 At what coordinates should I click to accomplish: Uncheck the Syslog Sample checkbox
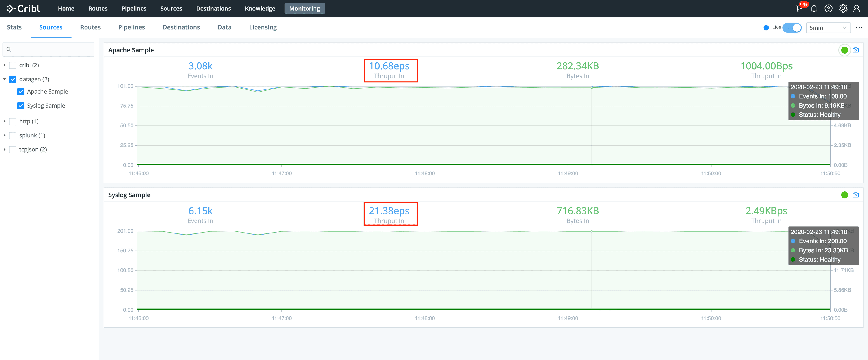21,105
